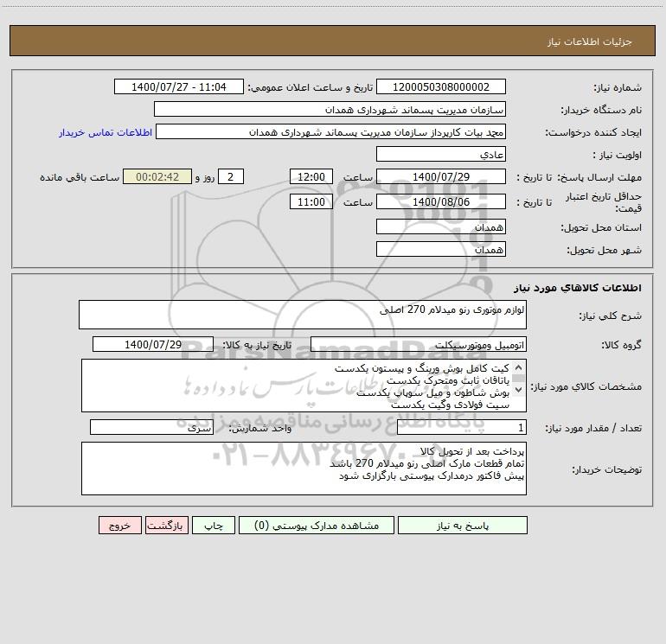Select line کیت کامل بوش ورینگ و پیستون یکدست
This screenshot has height=644, width=666.
(x=422, y=368)
